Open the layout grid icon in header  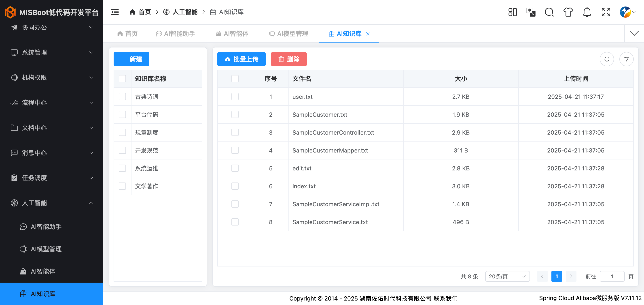point(513,12)
